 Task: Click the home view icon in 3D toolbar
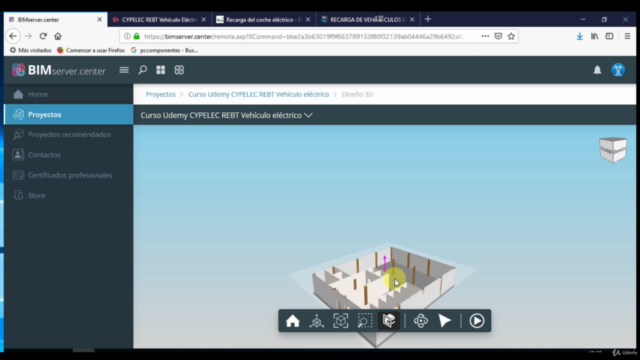click(x=293, y=321)
